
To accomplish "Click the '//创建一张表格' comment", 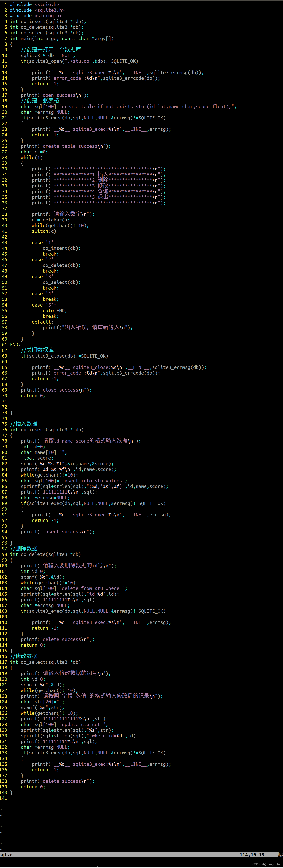I will pos(40,101).
